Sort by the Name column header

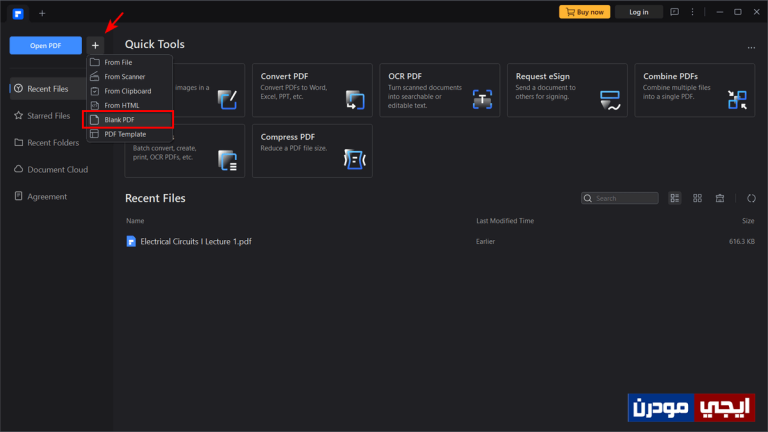[x=135, y=221]
